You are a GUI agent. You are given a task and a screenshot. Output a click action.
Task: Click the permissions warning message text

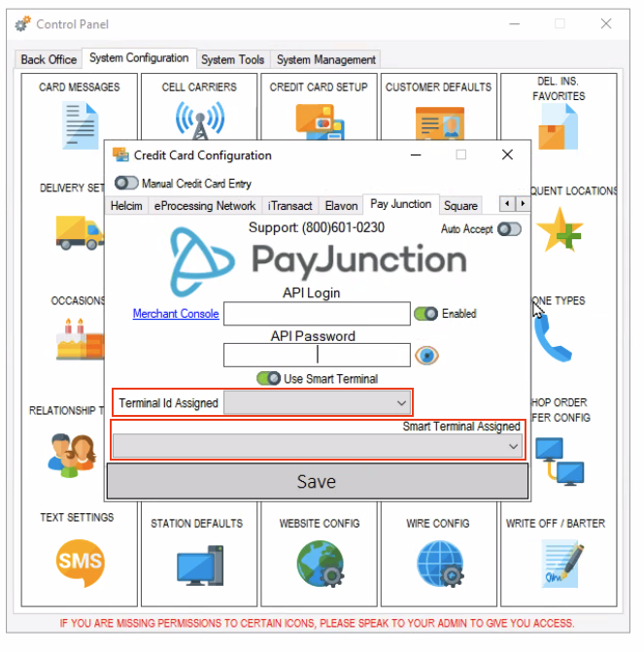coord(317,623)
